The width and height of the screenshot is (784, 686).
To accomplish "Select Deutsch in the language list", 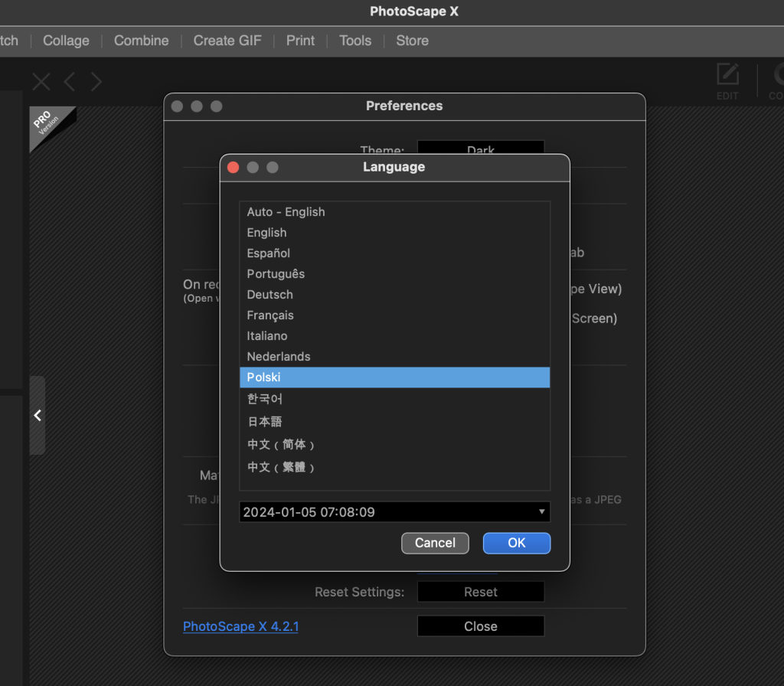I will pyautogui.click(x=269, y=295).
